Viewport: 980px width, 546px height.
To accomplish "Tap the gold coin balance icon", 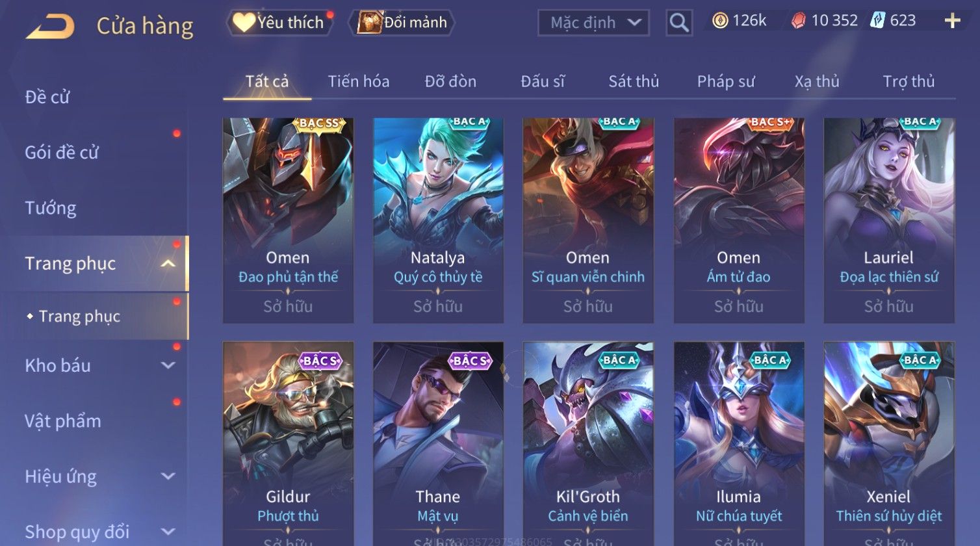I will point(720,21).
